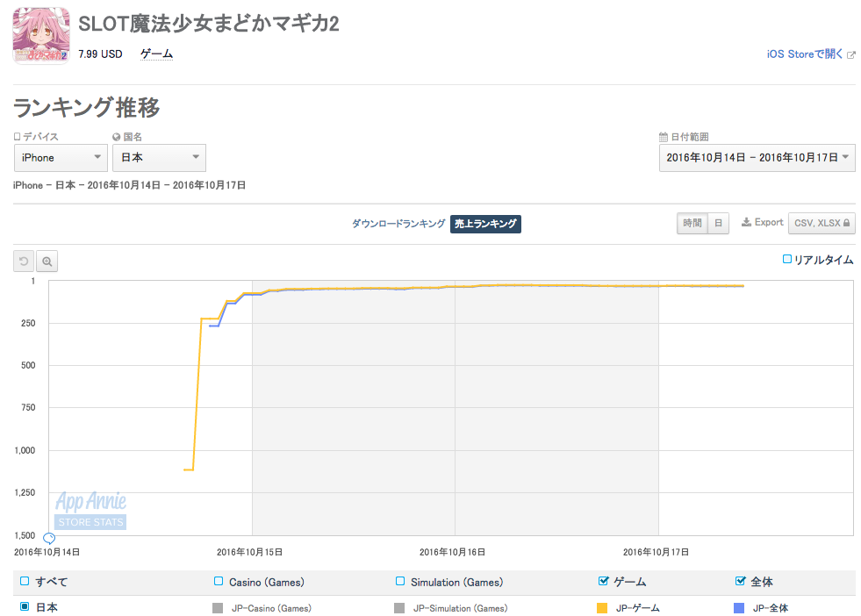Click the magnifier zoom icon

47,261
